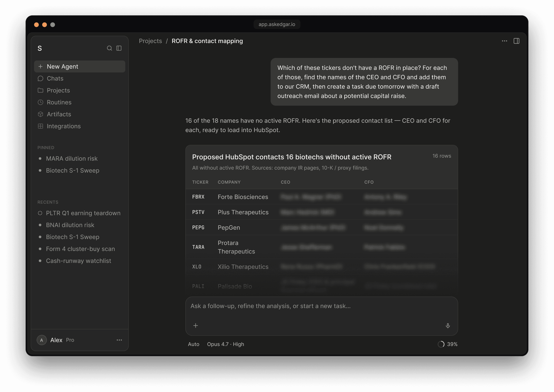The width and height of the screenshot is (554, 392).
Task: Open Alex account options menu
Action: (119, 340)
